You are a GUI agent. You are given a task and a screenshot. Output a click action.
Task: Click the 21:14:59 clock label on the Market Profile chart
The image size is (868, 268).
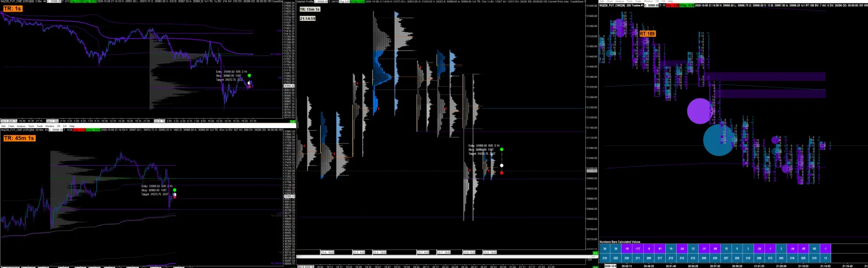point(307,19)
